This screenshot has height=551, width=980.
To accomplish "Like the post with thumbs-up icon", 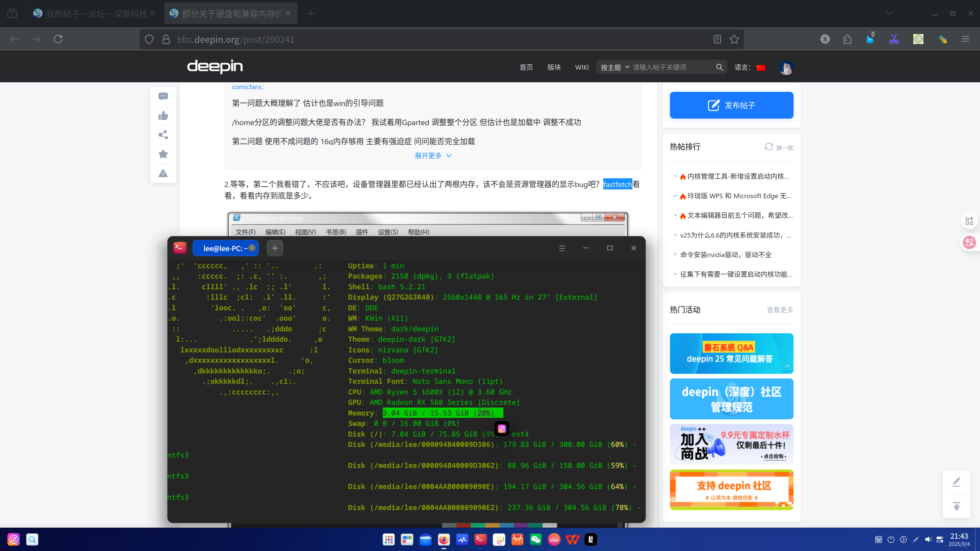I will point(163,116).
